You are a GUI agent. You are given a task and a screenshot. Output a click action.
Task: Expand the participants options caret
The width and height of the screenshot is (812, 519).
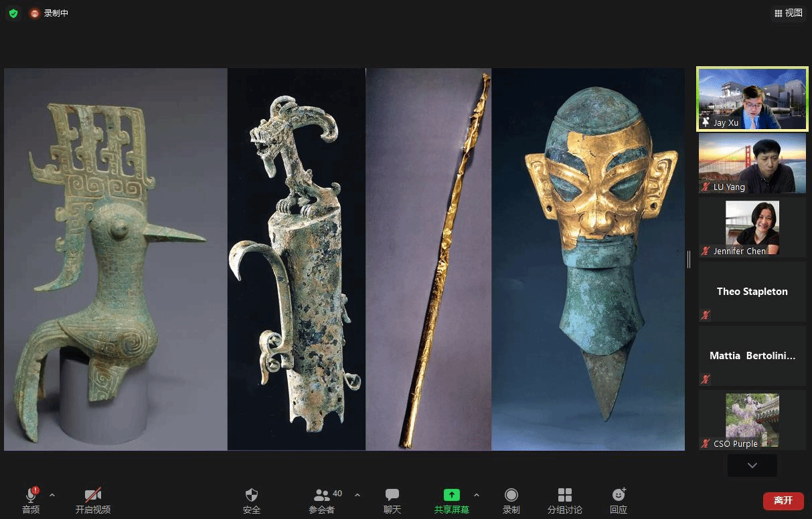click(x=357, y=496)
